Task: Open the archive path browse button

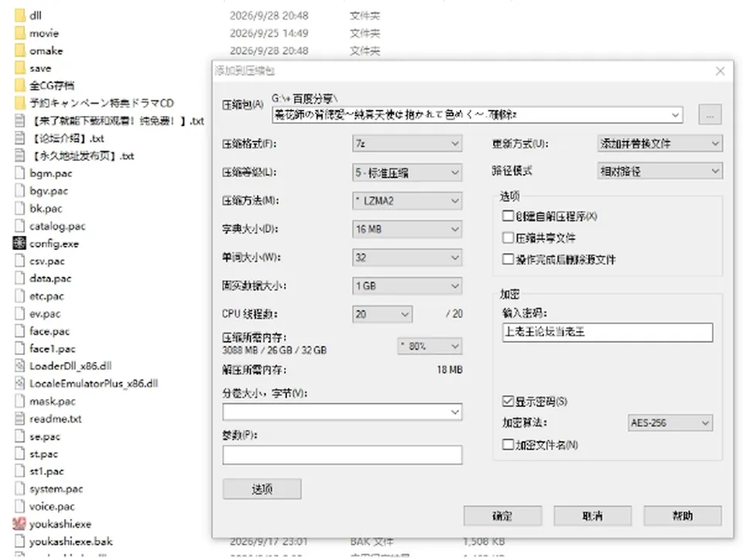Action: (x=710, y=114)
